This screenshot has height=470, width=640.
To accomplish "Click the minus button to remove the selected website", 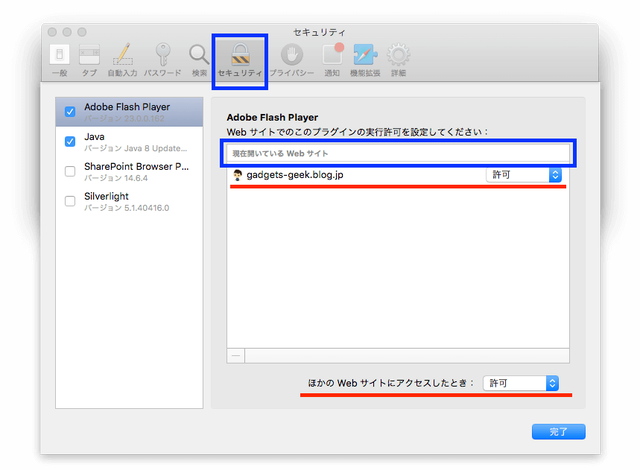I will pyautogui.click(x=236, y=356).
